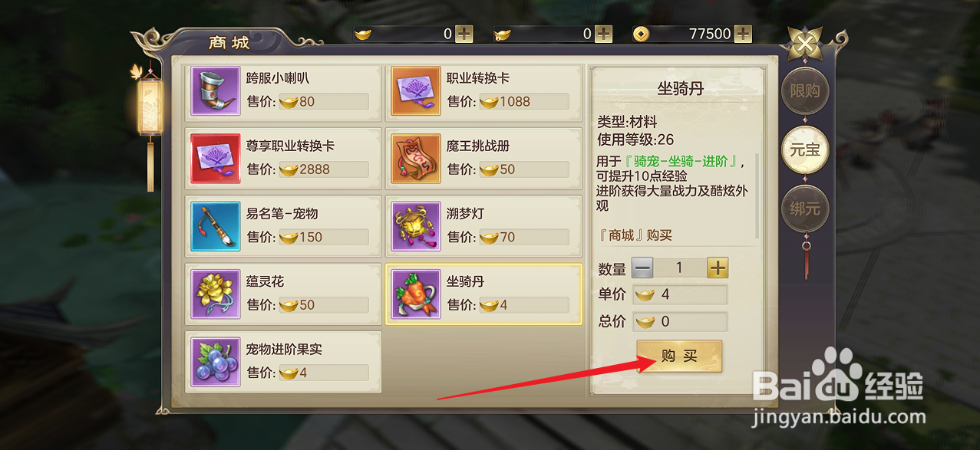
Task: Switch to the 绑元 tab
Action: coord(805,208)
